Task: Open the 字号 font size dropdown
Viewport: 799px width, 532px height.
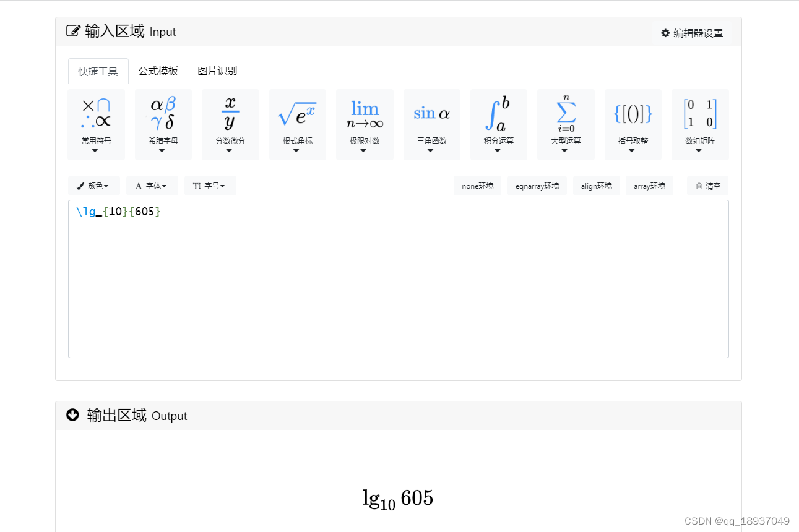Action: click(210, 186)
